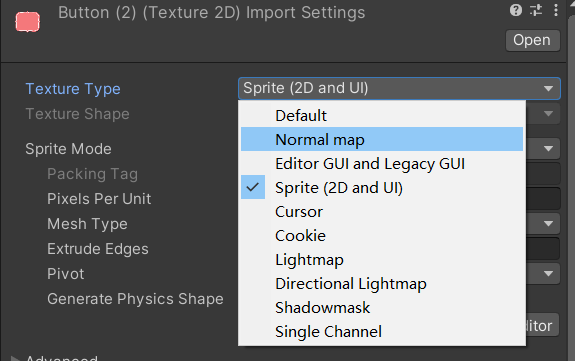Click the preset selector sliders icon

click(536, 10)
